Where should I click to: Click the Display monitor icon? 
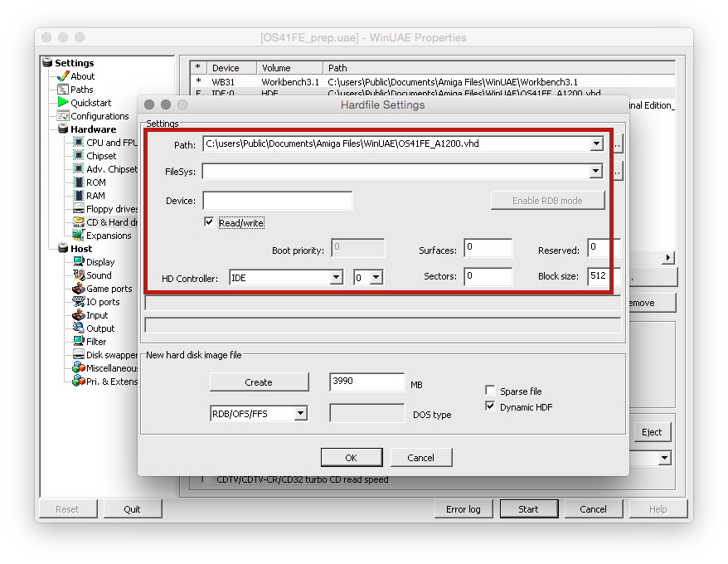[79, 261]
